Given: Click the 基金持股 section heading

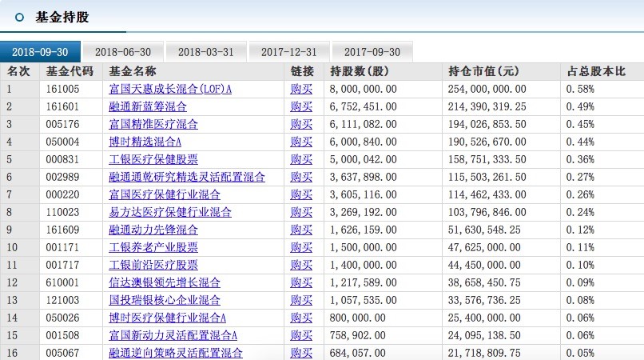Looking at the screenshot, I should [62, 17].
